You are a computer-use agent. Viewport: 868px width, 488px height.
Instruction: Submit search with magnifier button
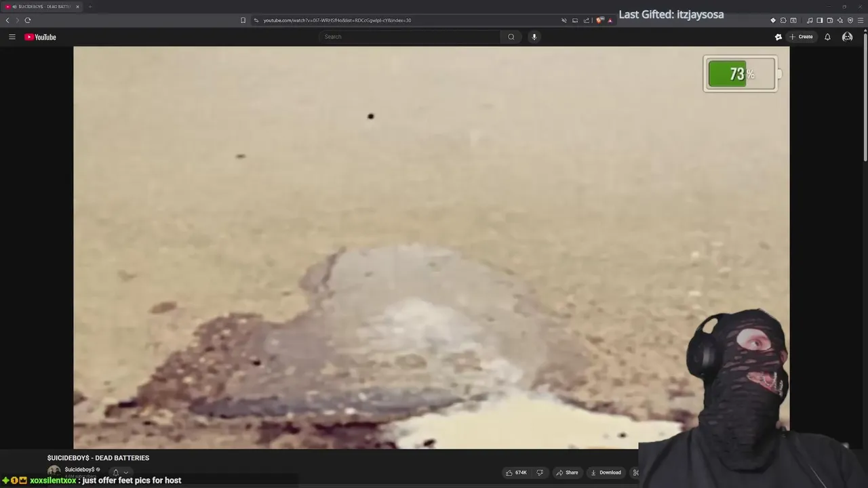click(511, 37)
